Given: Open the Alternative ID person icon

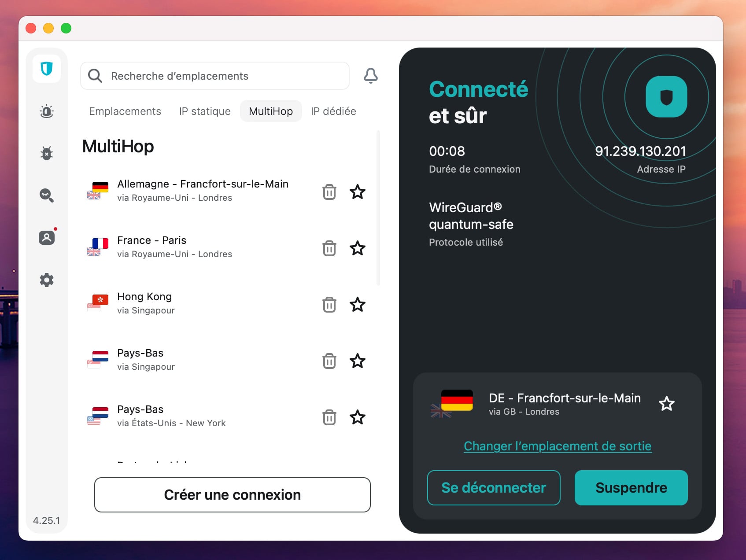Looking at the screenshot, I should (47, 238).
